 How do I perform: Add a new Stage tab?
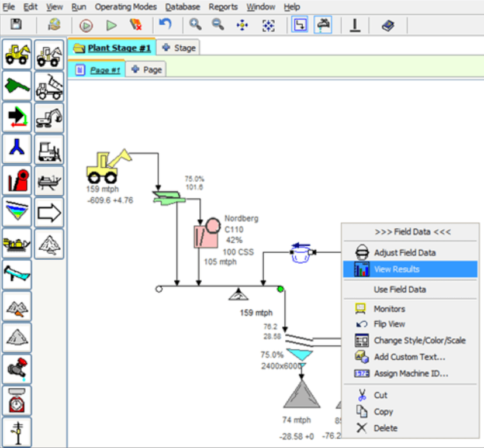[179, 48]
